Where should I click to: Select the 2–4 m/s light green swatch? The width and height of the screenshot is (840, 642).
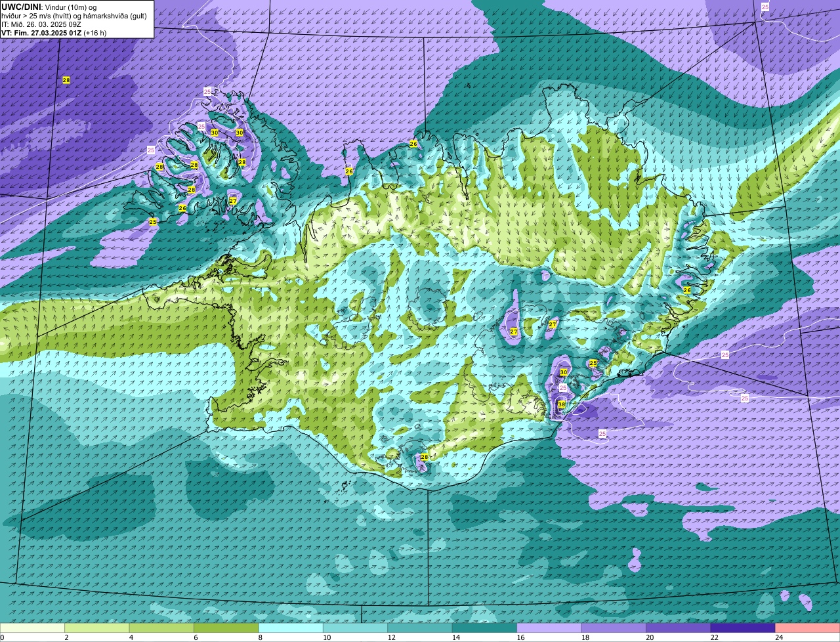click(x=97, y=628)
